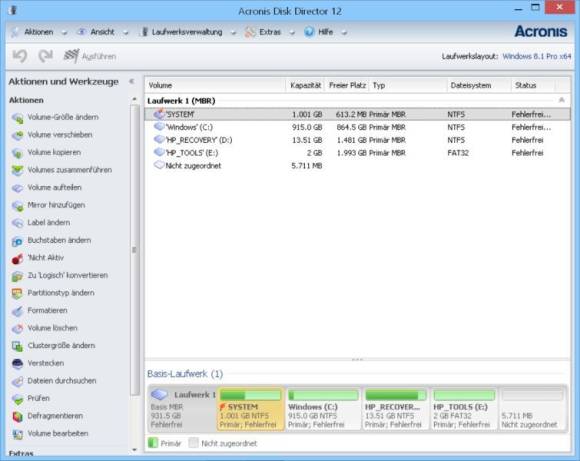Click the Volume kopieren icon
Viewport: 580px width, 461px height.
click(17, 153)
